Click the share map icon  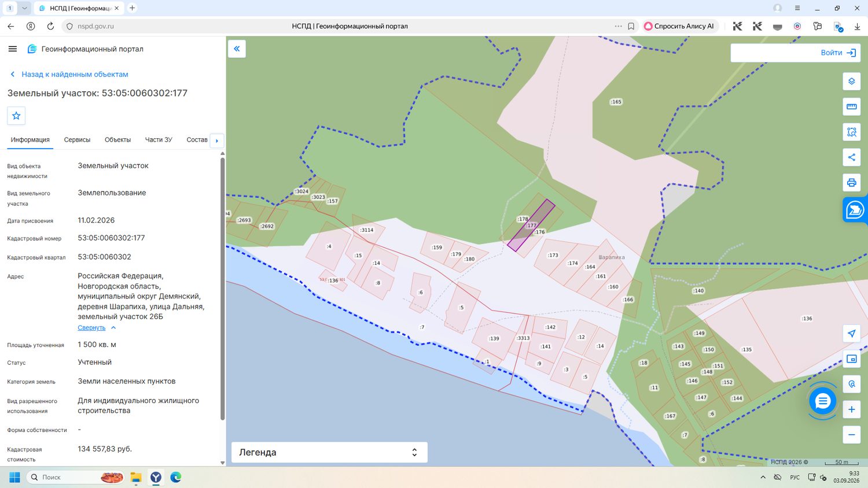[851, 157]
